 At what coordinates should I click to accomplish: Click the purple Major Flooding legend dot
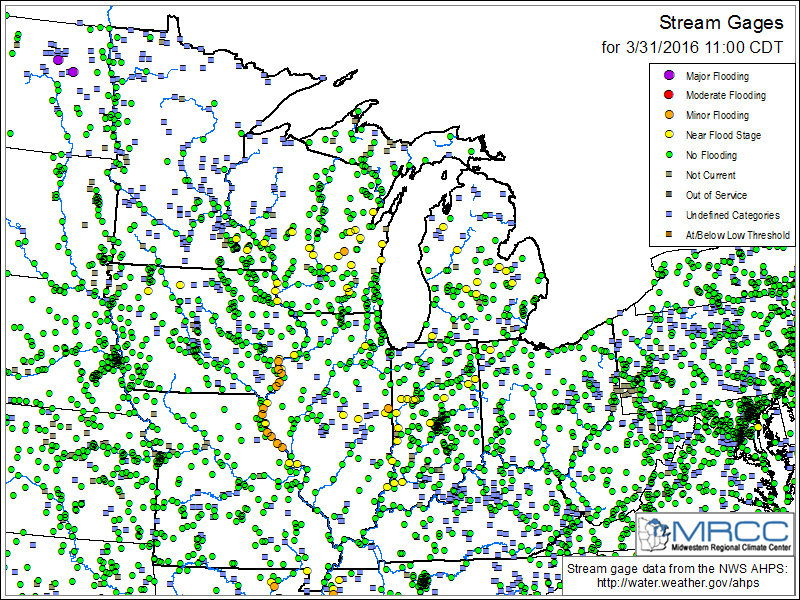[x=669, y=76]
